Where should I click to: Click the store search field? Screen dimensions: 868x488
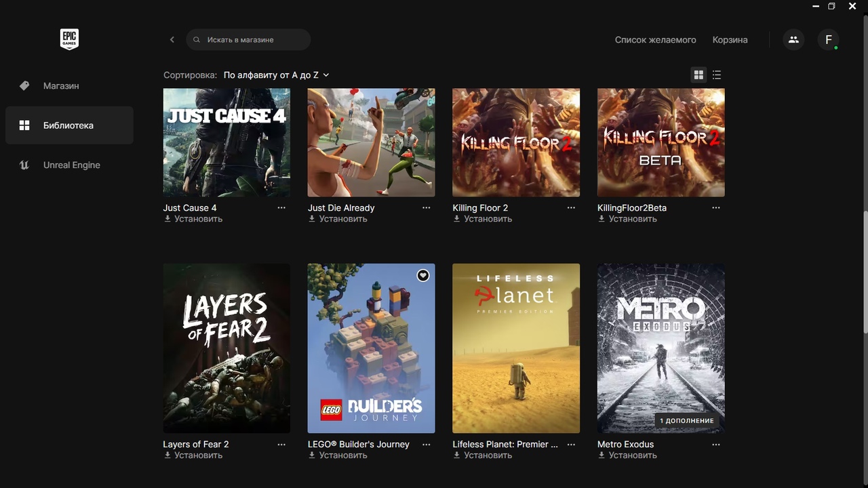tap(248, 39)
